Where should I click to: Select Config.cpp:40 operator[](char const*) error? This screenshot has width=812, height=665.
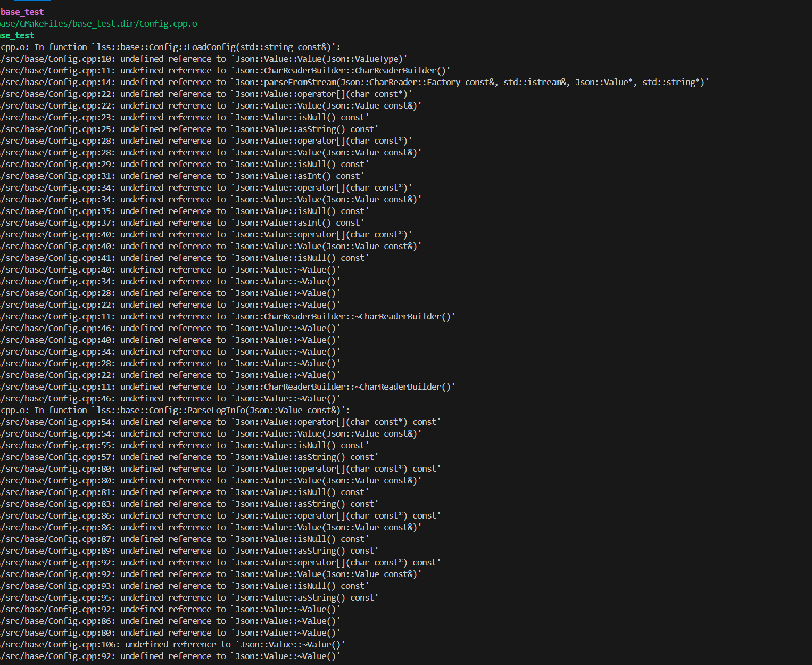click(206, 234)
